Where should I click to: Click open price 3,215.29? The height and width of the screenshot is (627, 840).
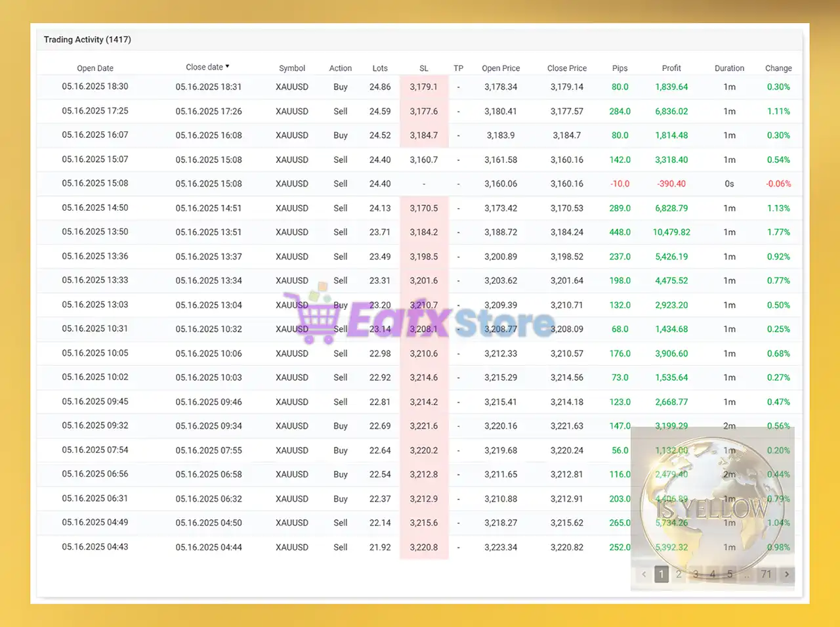[x=501, y=378]
